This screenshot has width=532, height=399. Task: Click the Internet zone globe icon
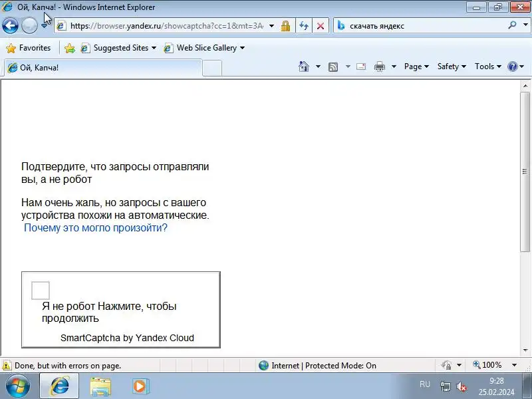pos(263,365)
